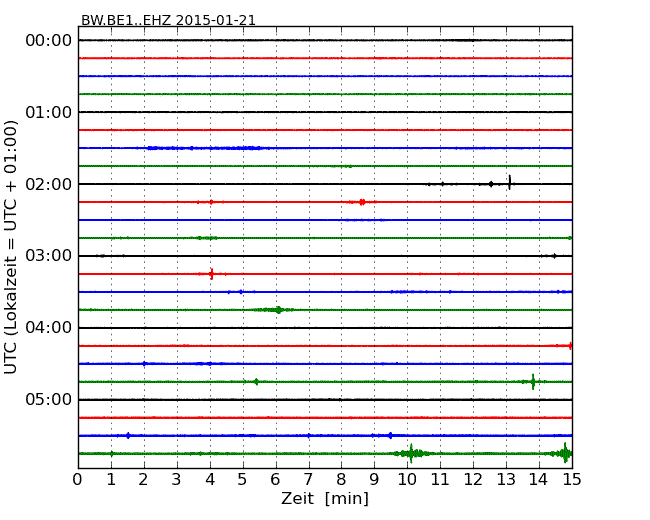
Task: Click the green event at minute 6 above 04:00
Action: pyautogui.click(x=278, y=310)
